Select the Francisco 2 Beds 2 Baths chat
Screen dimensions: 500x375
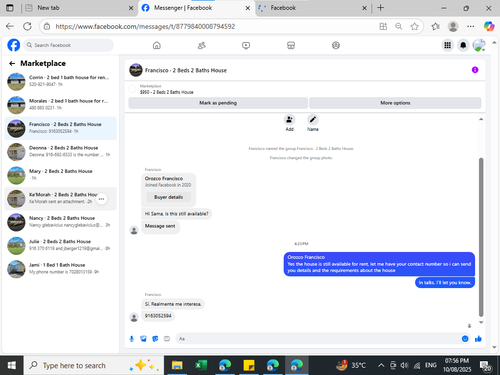pos(60,128)
